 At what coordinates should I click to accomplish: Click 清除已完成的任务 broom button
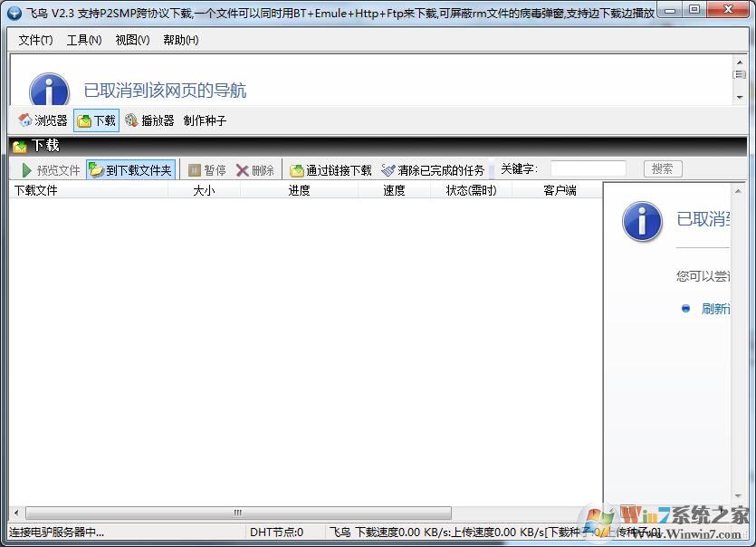(x=433, y=169)
